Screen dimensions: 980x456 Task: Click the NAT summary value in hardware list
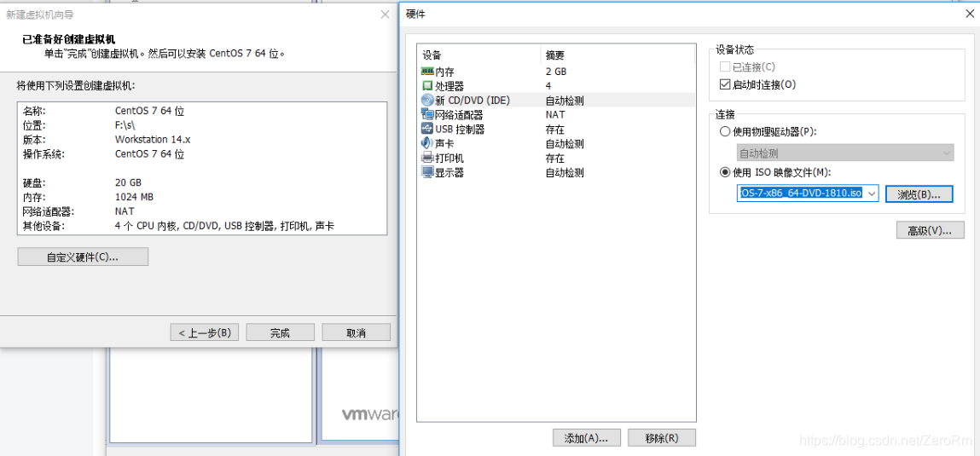pos(555,114)
